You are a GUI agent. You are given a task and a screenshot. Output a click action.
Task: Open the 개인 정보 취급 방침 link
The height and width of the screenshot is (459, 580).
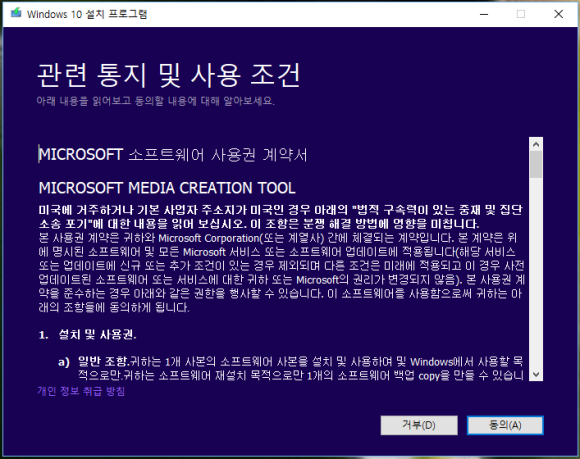pos(81,391)
